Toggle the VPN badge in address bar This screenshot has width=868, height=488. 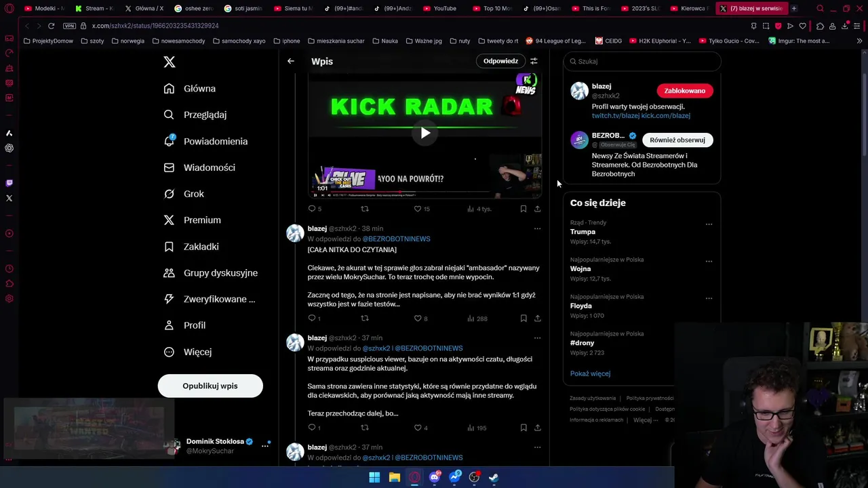pos(69,26)
